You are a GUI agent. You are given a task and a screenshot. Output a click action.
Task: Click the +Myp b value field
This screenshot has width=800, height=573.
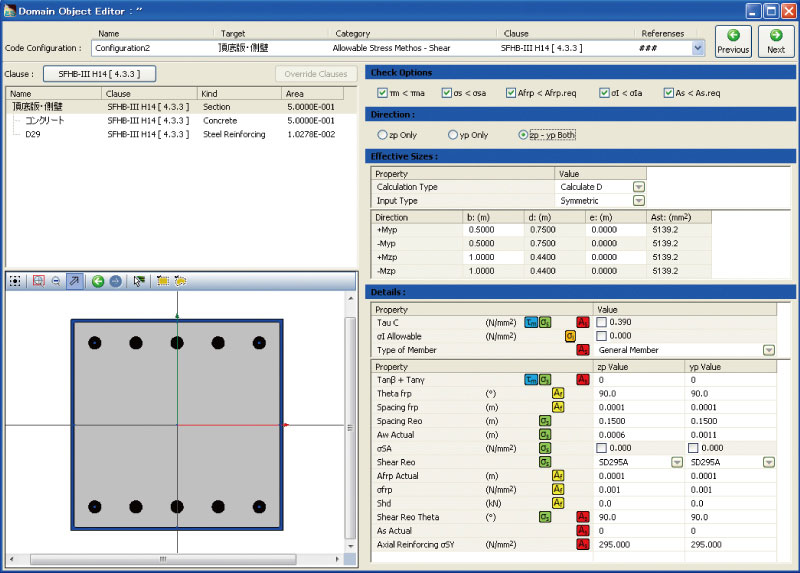coord(490,230)
